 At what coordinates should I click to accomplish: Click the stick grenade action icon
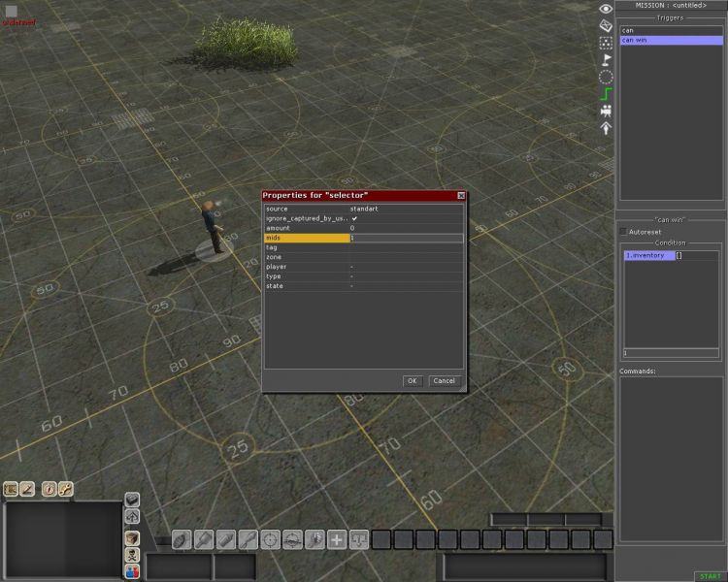(204, 540)
